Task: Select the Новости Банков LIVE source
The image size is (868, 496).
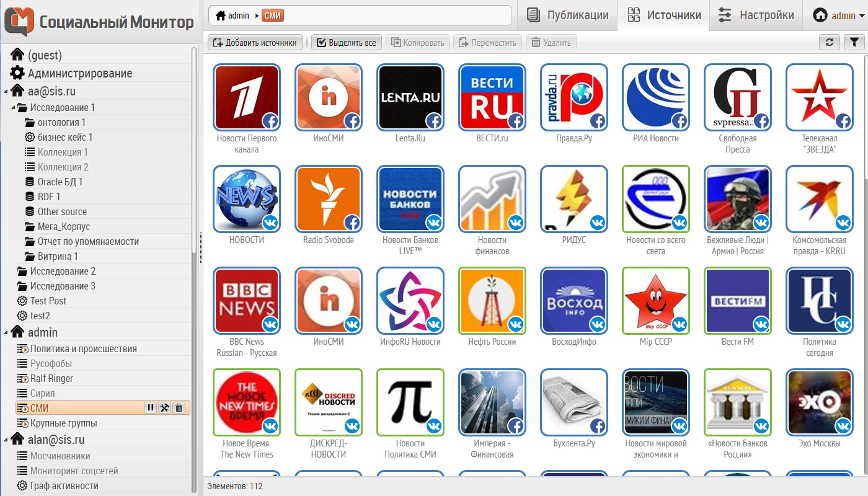Action: 410,200
